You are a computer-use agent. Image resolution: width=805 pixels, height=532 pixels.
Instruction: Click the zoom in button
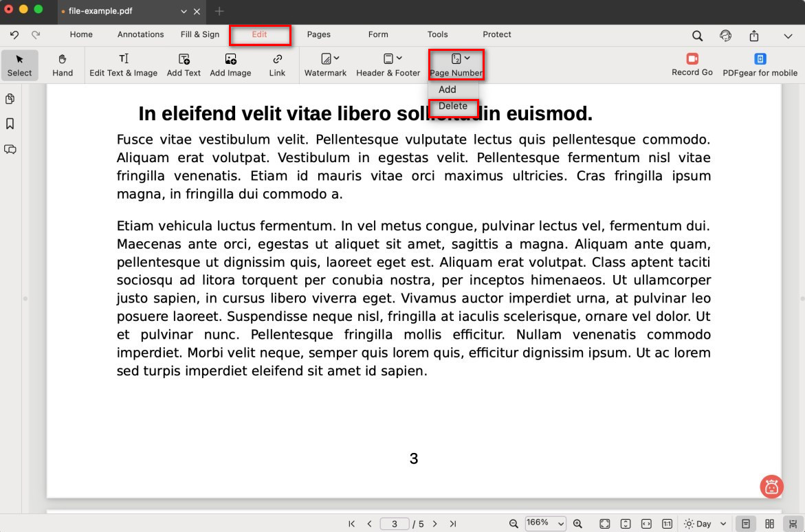pos(577,524)
